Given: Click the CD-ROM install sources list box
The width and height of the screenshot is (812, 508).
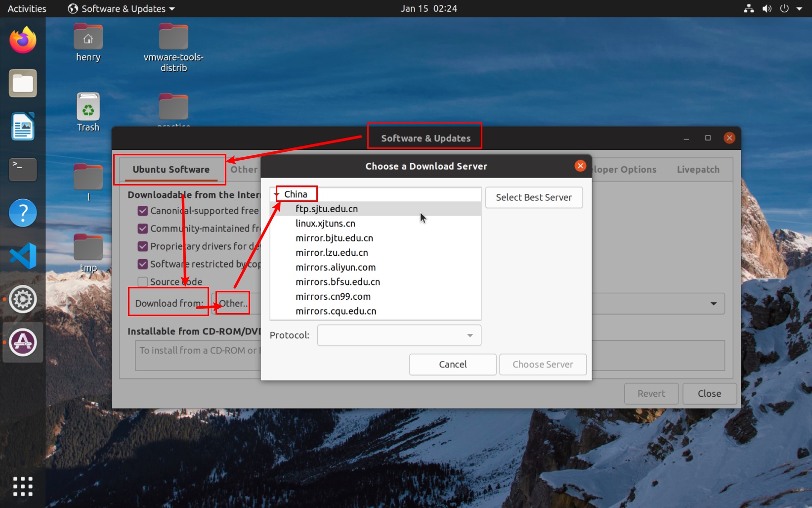Looking at the screenshot, I should (429, 355).
